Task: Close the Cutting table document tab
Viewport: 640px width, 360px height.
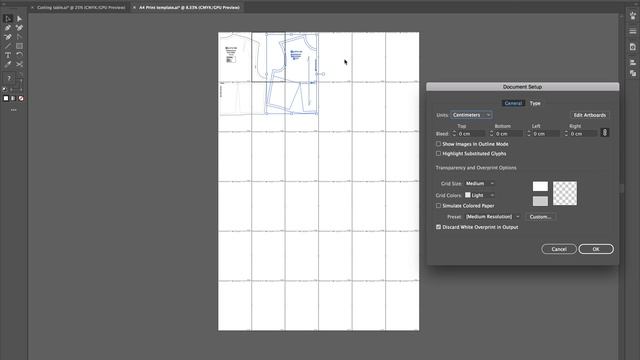Action: tap(32, 7)
